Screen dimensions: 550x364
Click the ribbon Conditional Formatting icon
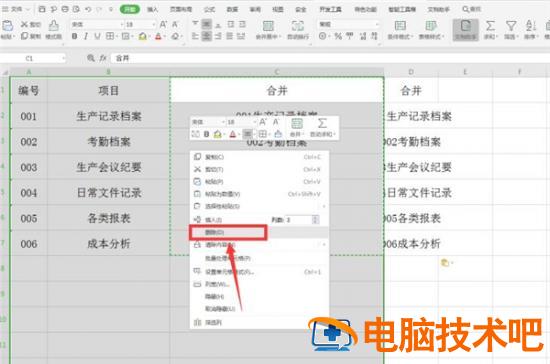pyautogui.click(x=400, y=26)
